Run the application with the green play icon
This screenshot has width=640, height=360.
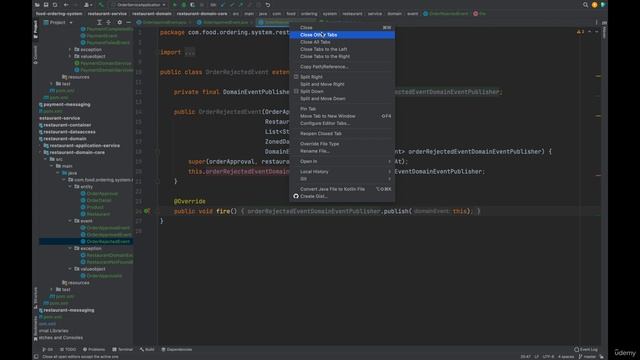(175, 5)
